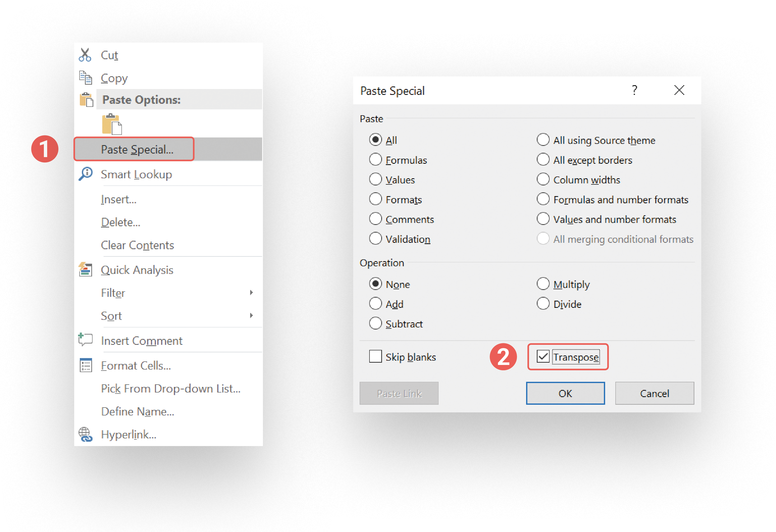
Task: Click the Smart Lookup magnifier icon
Action: [85, 174]
